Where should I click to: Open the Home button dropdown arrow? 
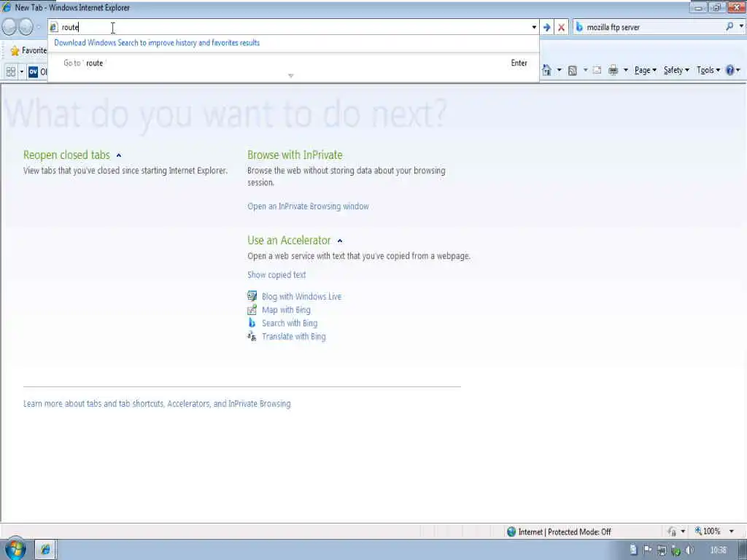click(560, 71)
